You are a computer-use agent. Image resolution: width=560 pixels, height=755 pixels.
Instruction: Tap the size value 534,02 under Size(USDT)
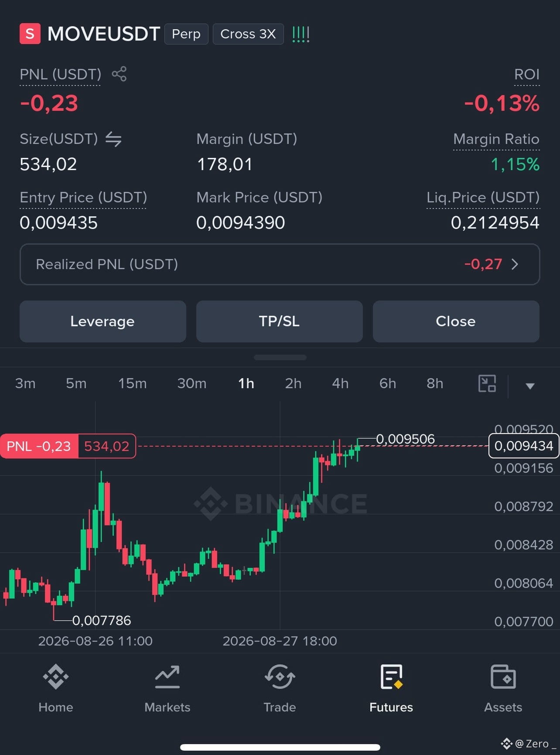pos(48,164)
